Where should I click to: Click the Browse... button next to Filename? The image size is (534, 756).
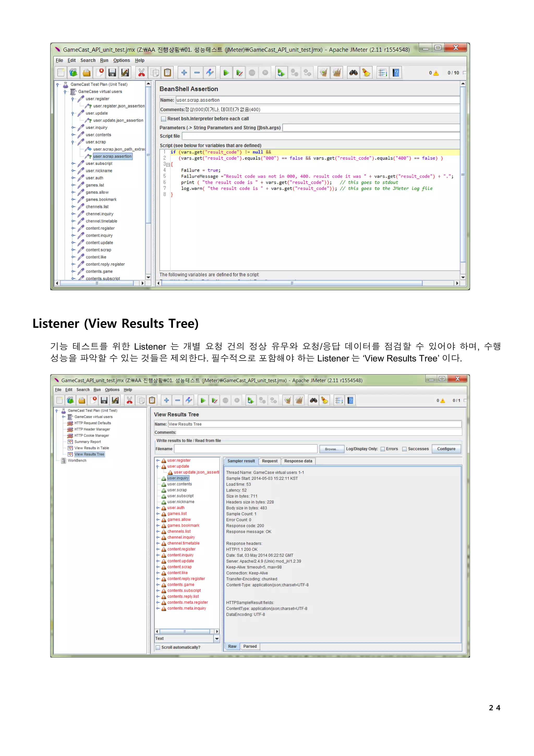coord(332,449)
